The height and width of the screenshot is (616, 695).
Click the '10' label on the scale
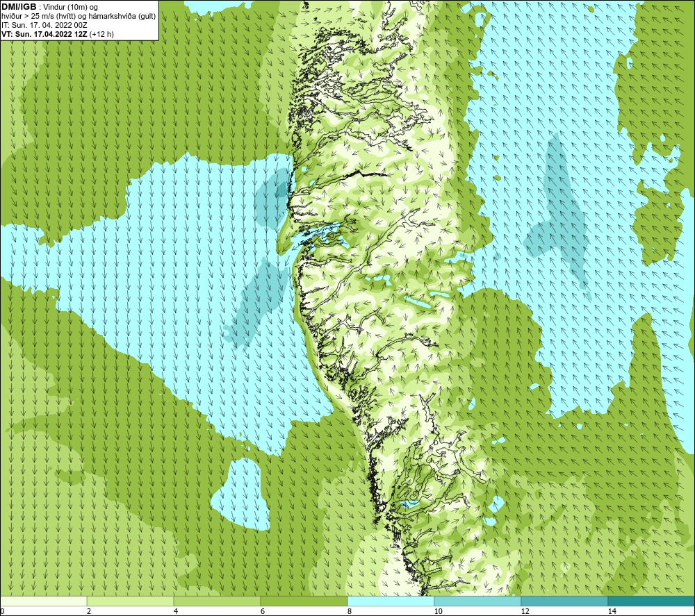(x=439, y=611)
